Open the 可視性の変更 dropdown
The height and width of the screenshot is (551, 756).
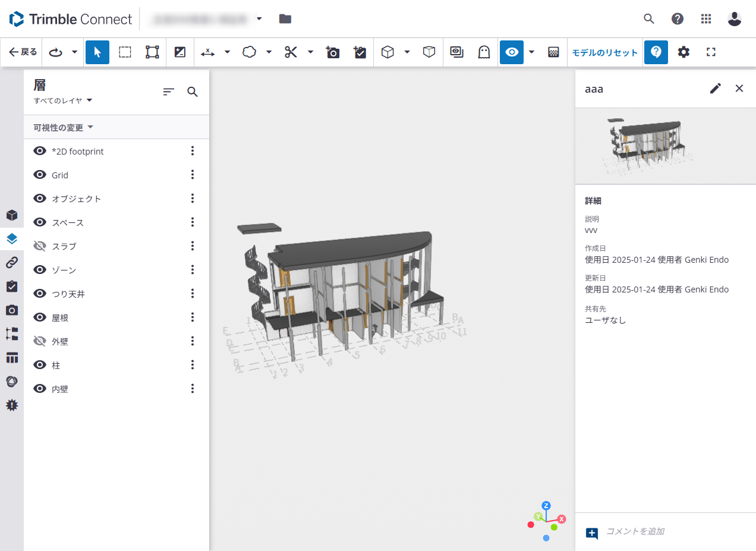[x=64, y=127]
